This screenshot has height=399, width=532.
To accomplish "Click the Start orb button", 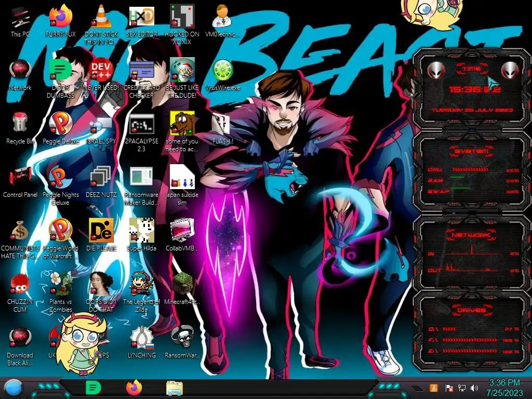I will [14, 388].
